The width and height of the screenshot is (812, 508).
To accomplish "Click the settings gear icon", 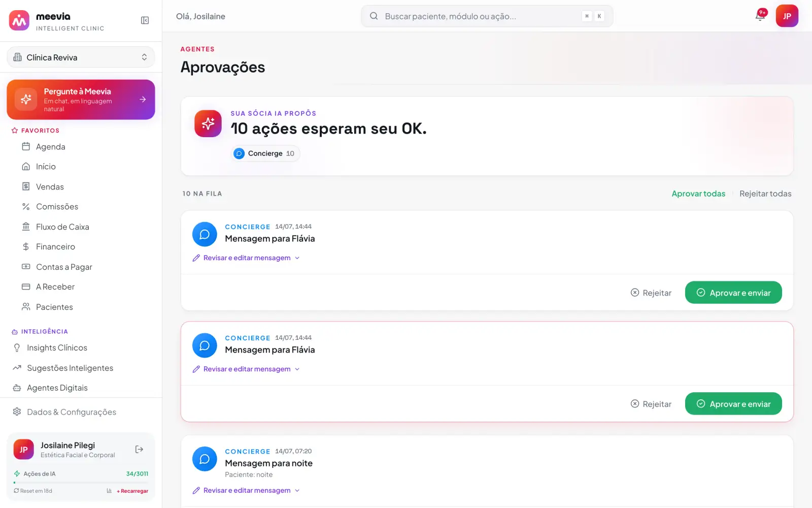I will click(17, 411).
